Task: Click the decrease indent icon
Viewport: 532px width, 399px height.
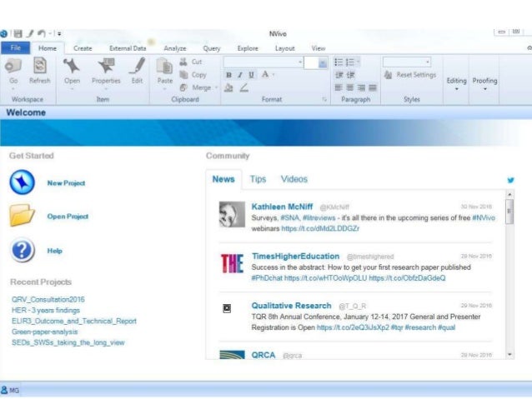Action: pos(339,75)
